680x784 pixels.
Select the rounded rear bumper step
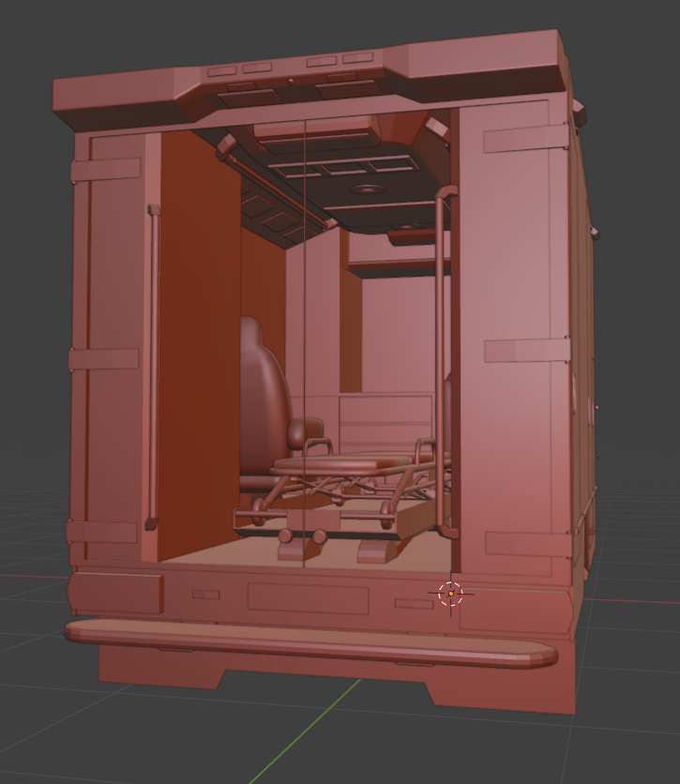(310, 642)
